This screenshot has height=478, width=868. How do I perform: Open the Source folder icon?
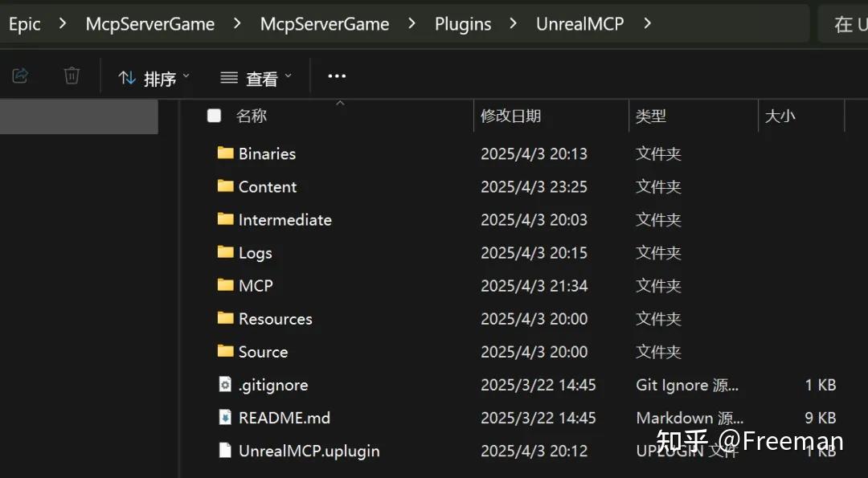point(224,351)
